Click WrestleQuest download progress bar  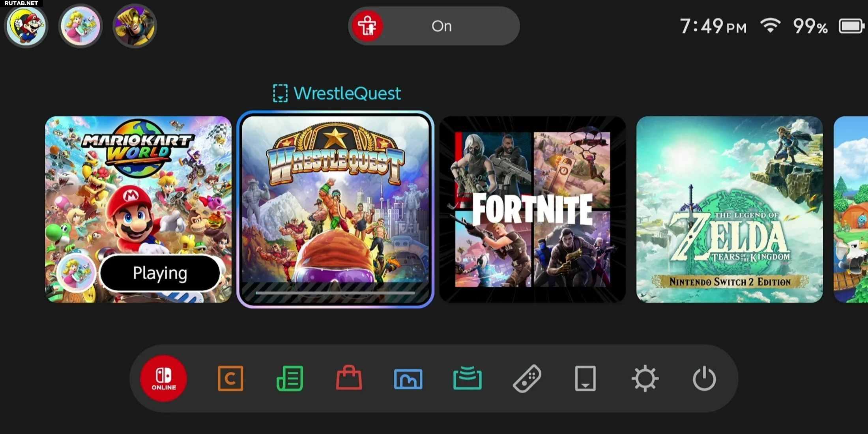click(x=335, y=293)
